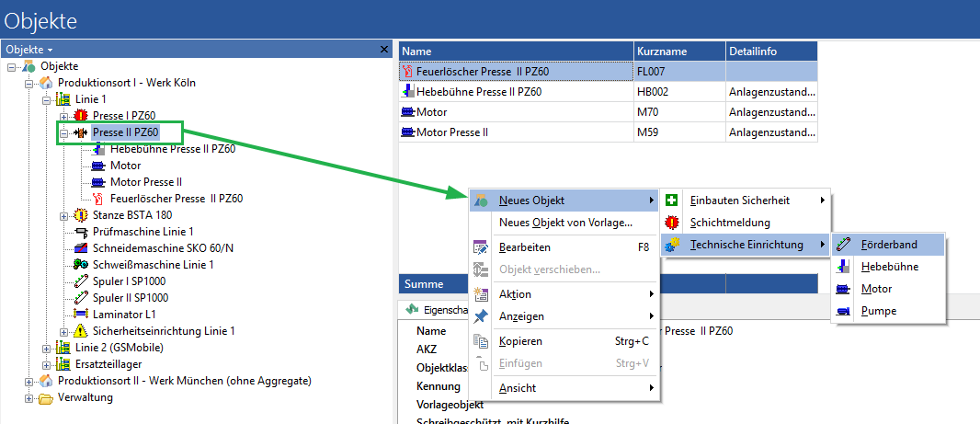Click the Neues Objekt menu icon
This screenshot has width=980, height=424.
(481, 201)
